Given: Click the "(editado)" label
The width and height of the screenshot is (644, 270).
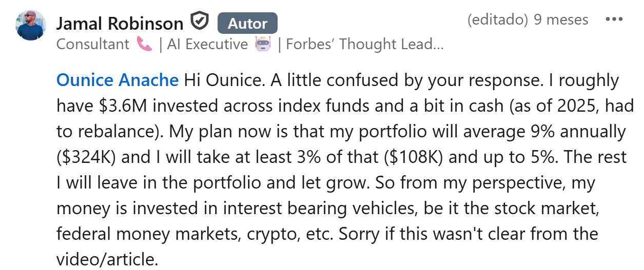Looking at the screenshot, I should tap(497, 20).
